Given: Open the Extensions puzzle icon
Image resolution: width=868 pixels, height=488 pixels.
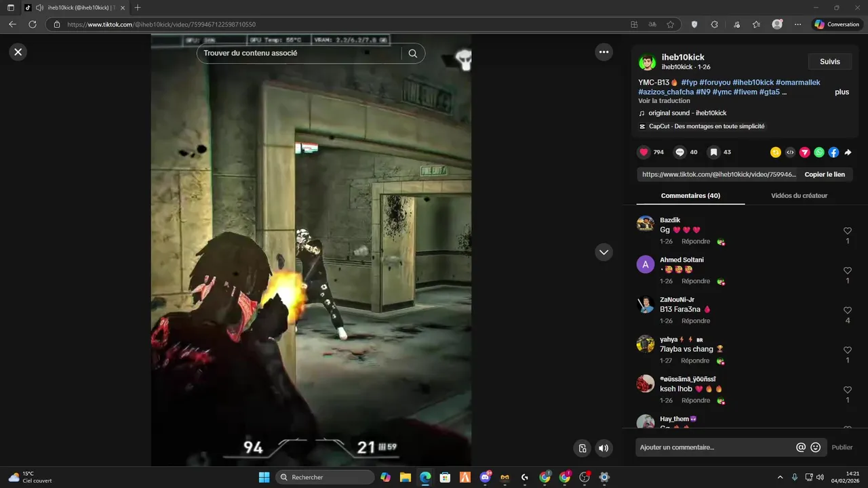Looking at the screenshot, I should click(x=715, y=24).
